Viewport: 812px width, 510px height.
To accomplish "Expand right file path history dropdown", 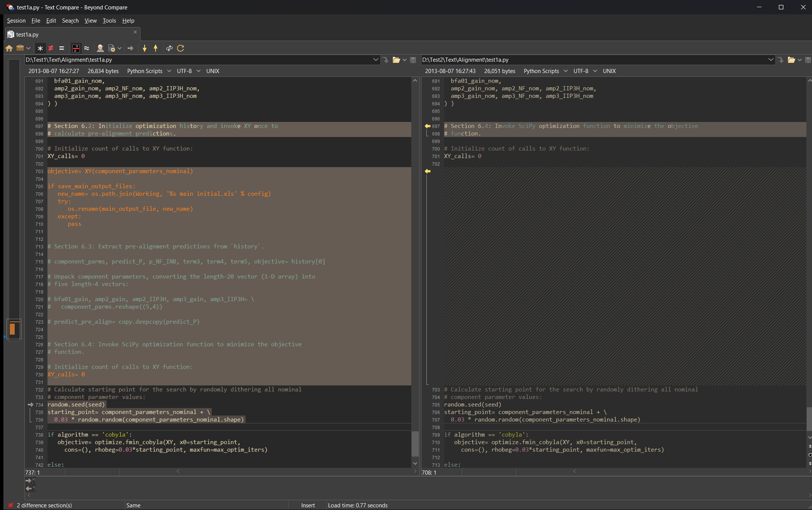I will [x=771, y=60].
